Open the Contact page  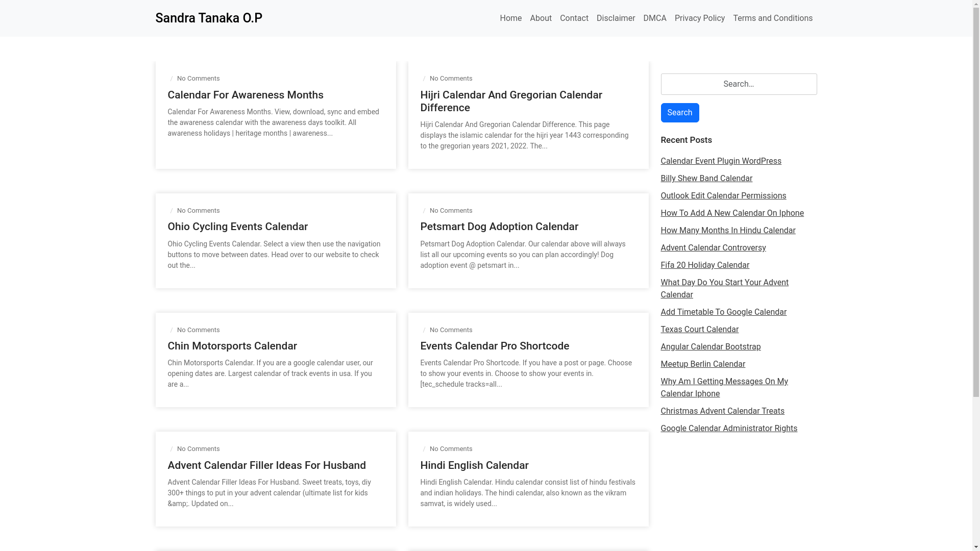click(x=574, y=18)
